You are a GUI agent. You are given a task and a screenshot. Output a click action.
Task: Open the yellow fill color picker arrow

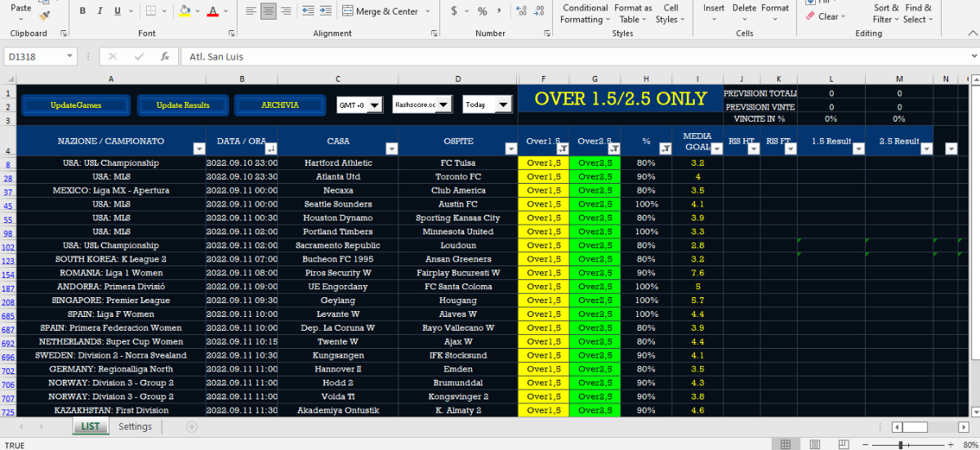point(198,11)
